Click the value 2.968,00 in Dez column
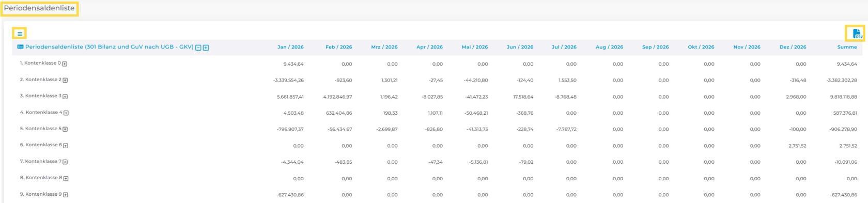The height and width of the screenshot is (203, 868). point(796,97)
